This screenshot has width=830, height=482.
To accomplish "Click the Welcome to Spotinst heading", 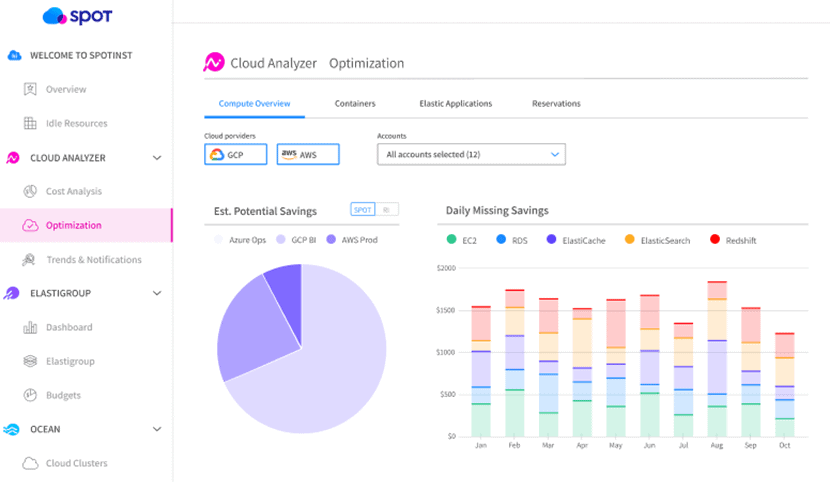I will pos(81,55).
